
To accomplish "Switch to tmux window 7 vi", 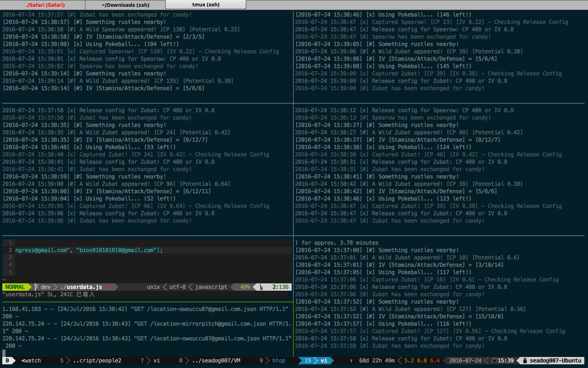I will coord(152,361).
